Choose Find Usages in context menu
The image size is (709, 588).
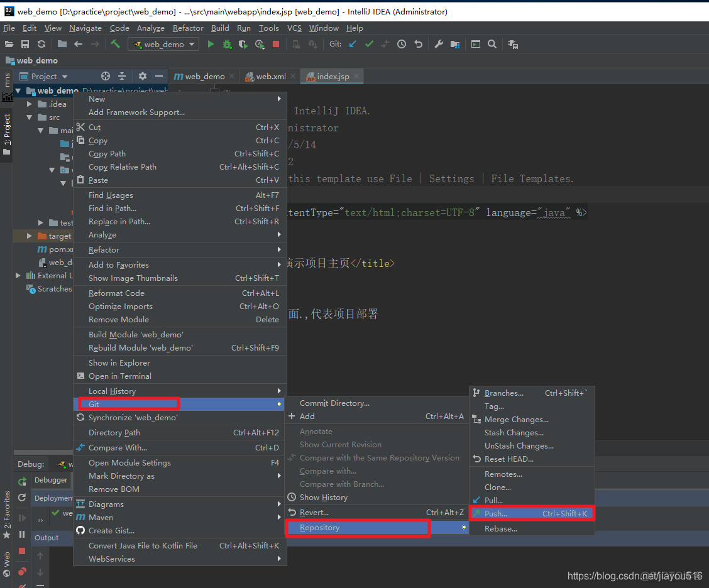180,195
